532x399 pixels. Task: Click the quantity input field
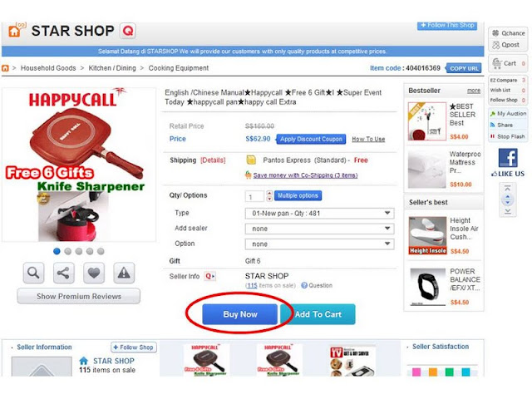(254, 196)
